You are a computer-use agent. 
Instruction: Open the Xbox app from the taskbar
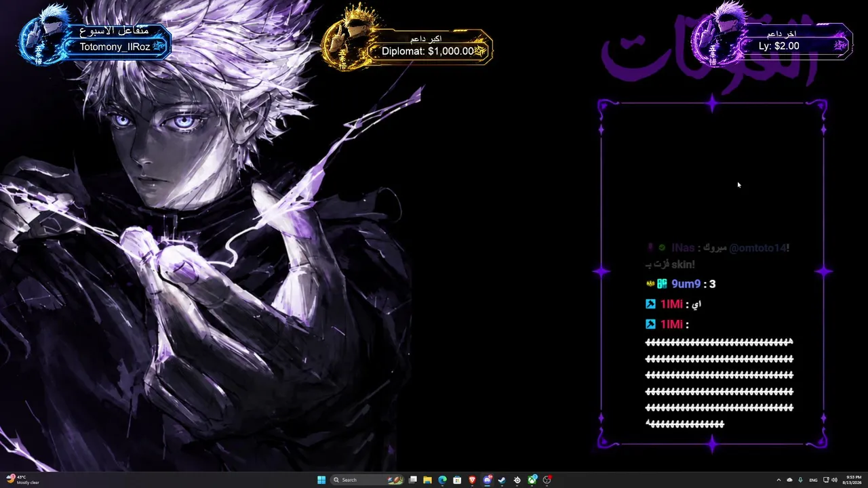point(532,480)
